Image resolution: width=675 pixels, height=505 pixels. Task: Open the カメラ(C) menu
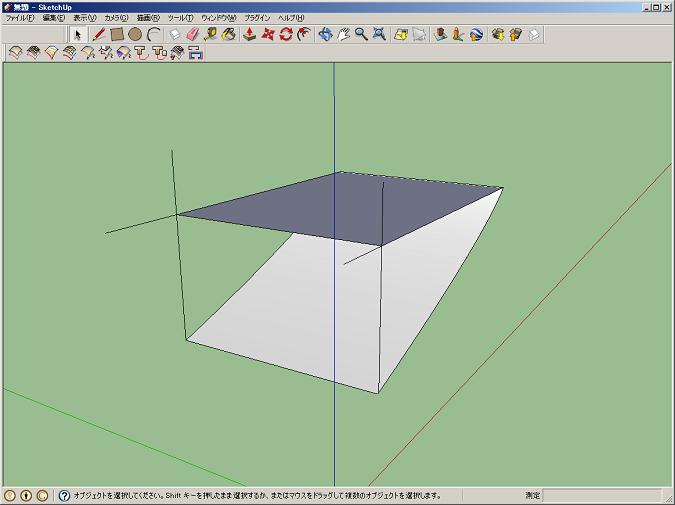click(117, 18)
